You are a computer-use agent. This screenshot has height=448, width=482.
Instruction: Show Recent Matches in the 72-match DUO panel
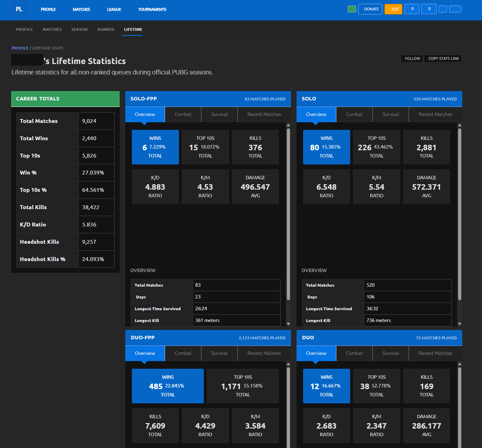[435, 353]
